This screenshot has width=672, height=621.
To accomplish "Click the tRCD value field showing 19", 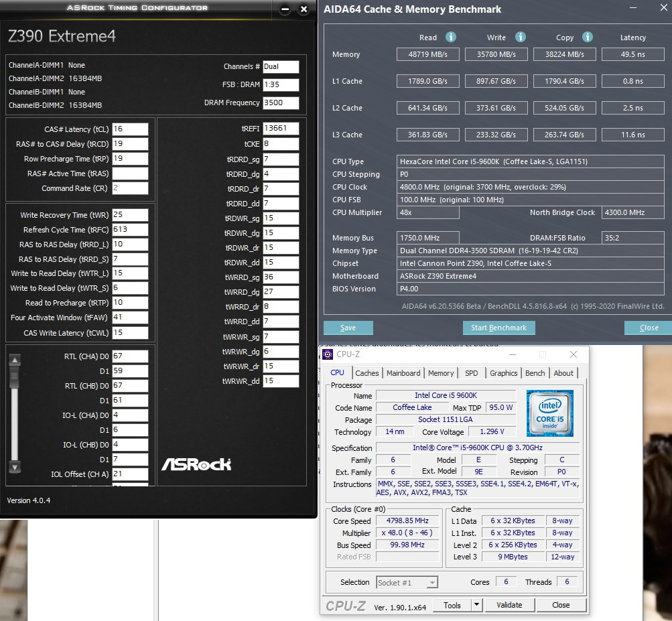I will [130, 143].
